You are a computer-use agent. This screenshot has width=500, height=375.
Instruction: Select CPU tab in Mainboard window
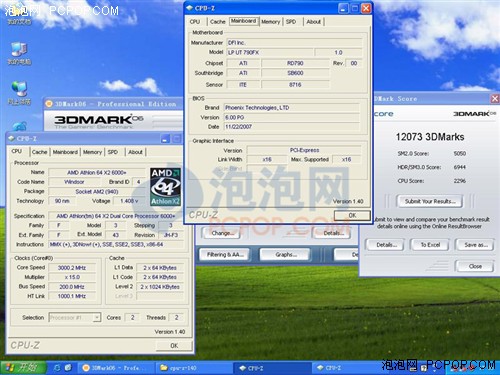pos(195,22)
